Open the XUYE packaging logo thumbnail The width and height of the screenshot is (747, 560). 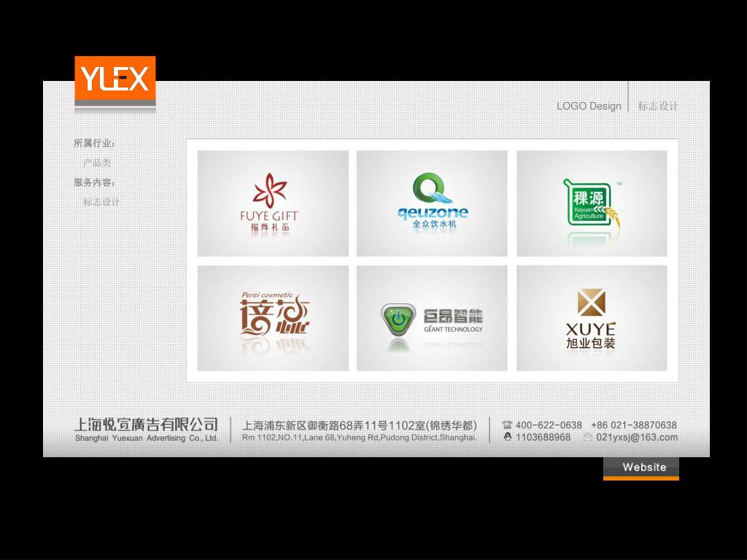(x=592, y=318)
